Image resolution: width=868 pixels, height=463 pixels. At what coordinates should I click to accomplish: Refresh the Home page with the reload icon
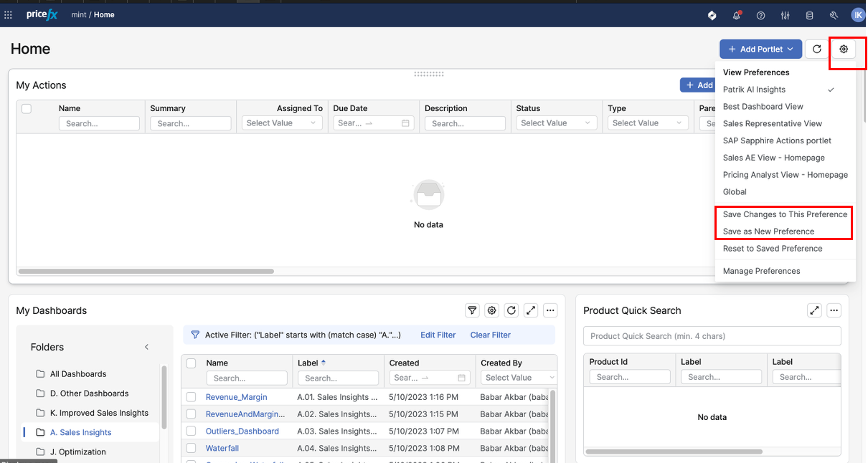(x=816, y=49)
